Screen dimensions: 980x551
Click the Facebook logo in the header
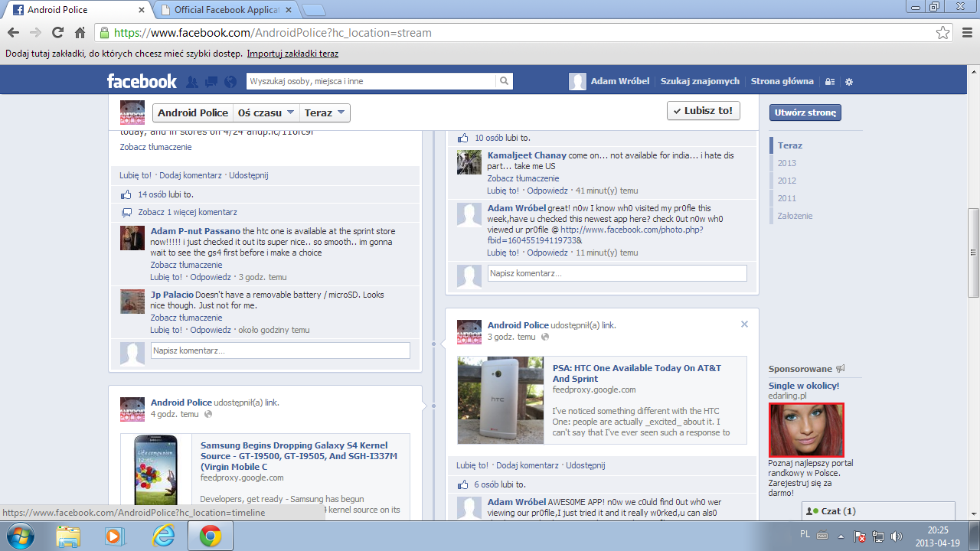tap(142, 81)
